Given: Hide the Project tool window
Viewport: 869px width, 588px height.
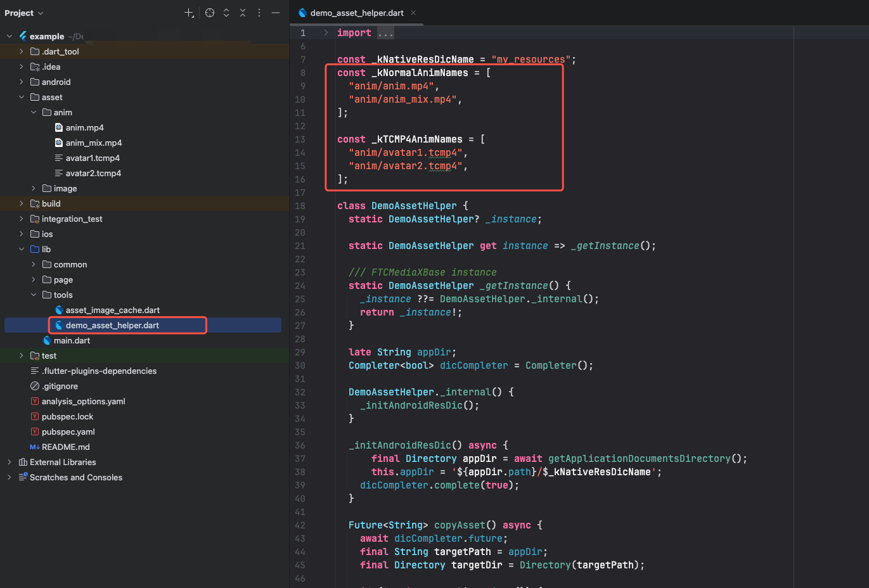Looking at the screenshot, I should click(276, 13).
